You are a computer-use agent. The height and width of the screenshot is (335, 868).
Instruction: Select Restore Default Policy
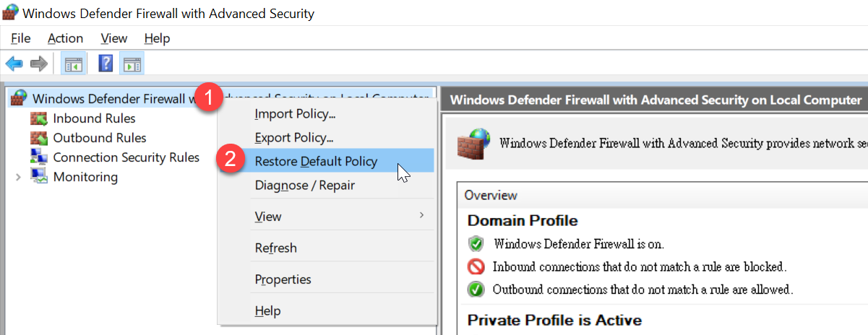327,161
